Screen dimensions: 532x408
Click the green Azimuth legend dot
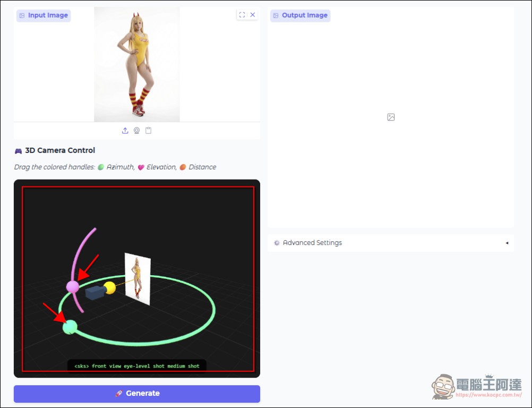(100, 167)
